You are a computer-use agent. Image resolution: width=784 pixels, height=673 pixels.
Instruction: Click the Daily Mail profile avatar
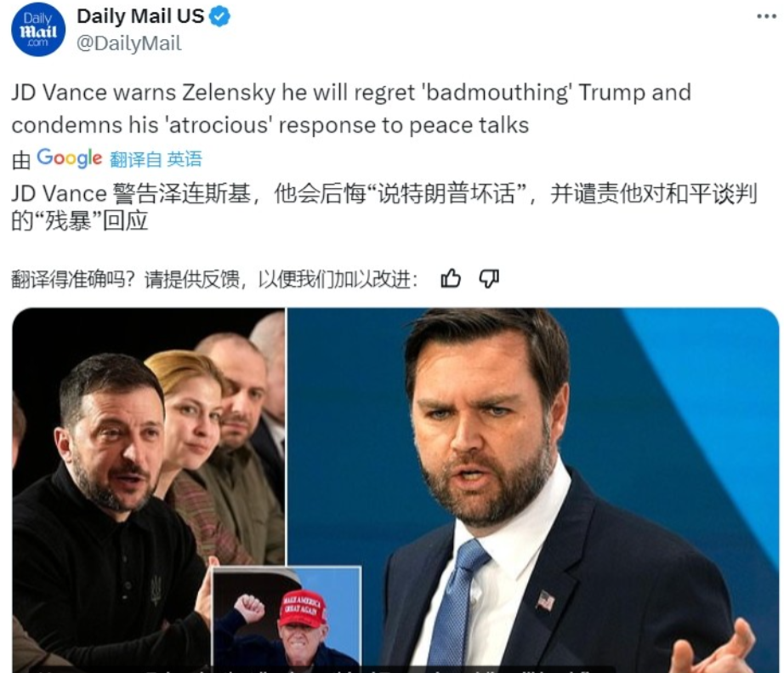coord(38,30)
